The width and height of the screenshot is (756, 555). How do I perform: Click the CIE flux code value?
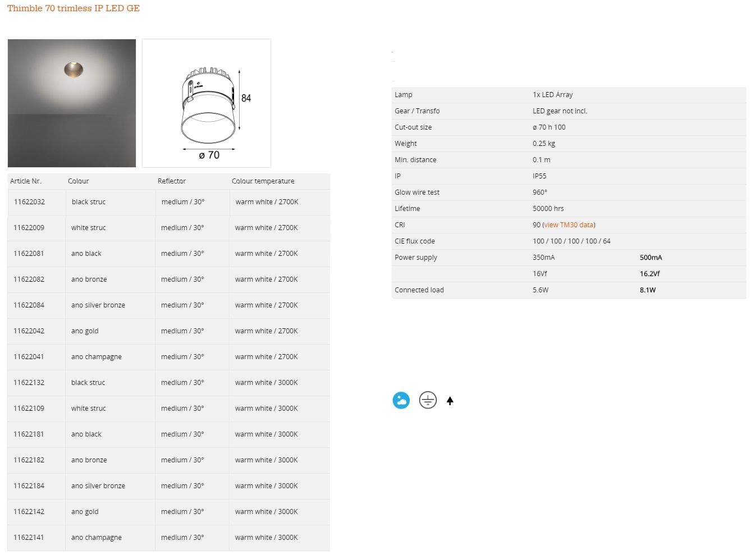point(571,241)
